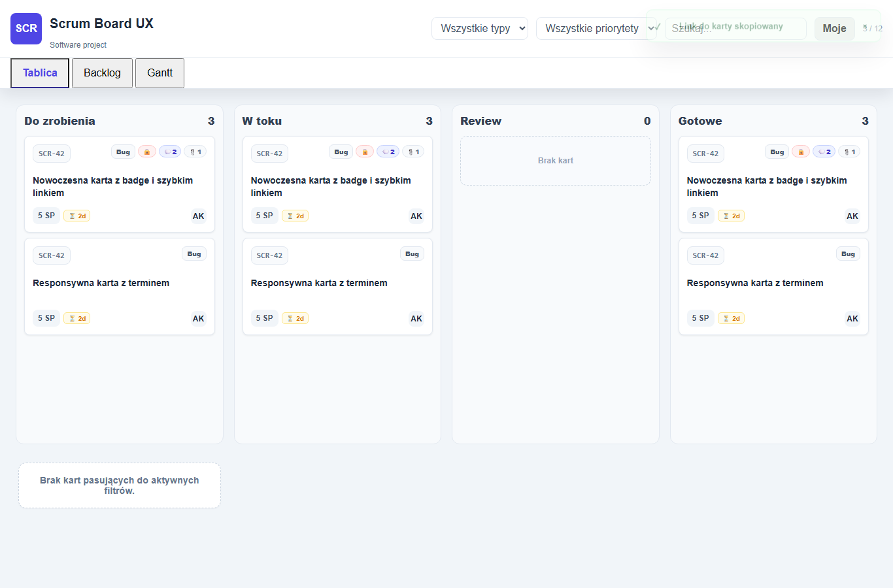Copy link via SCR-42 on Nowoczesna karta, Do zrobienia
893x588 pixels.
[52, 154]
